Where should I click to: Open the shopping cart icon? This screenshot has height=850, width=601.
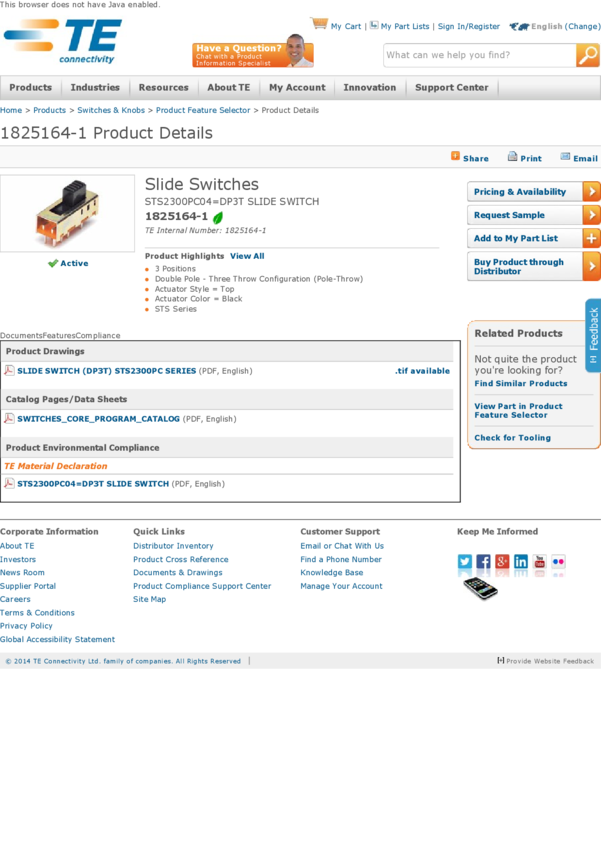coord(319,24)
